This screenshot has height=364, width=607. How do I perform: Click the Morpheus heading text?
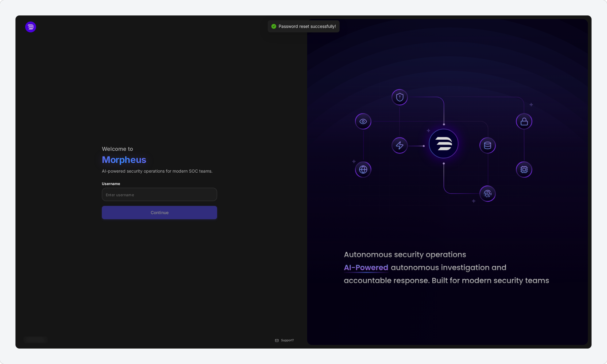pyautogui.click(x=124, y=160)
